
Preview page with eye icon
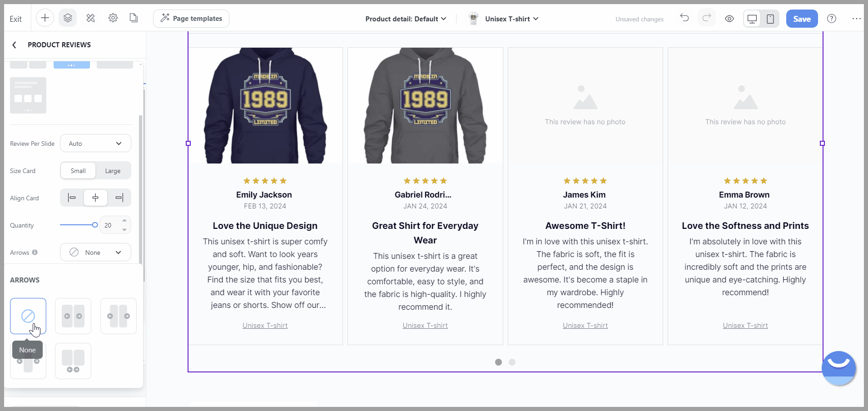tap(729, 19)
